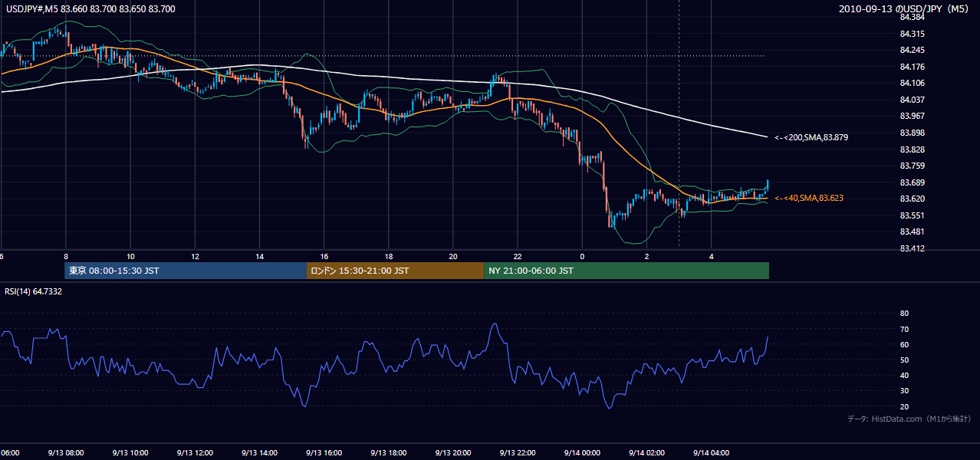This screenshot has height=460, width=980.
Task: Click price axis value 83.551
Action: pyautogui.click(x=912, y=215)
